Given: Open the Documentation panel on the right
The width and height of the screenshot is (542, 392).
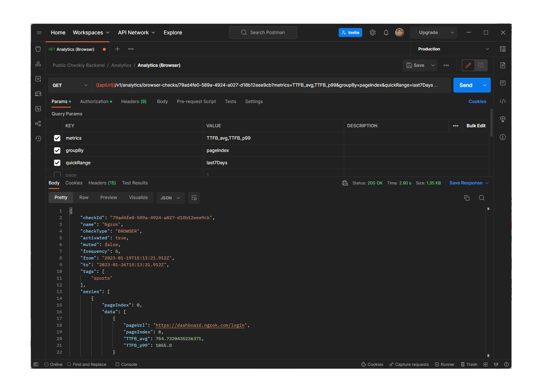Looking at the screenshot, I should click(502, 65).
